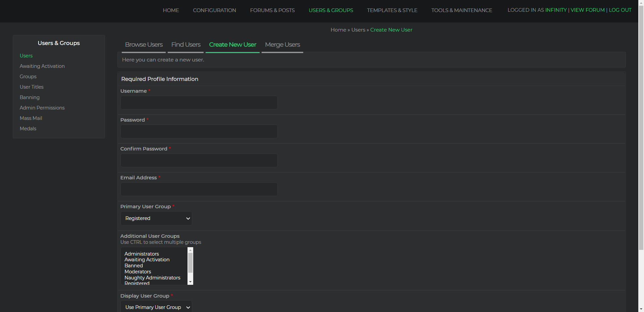Open Awaiting Activation in the sidebar

tap(42, 66)
